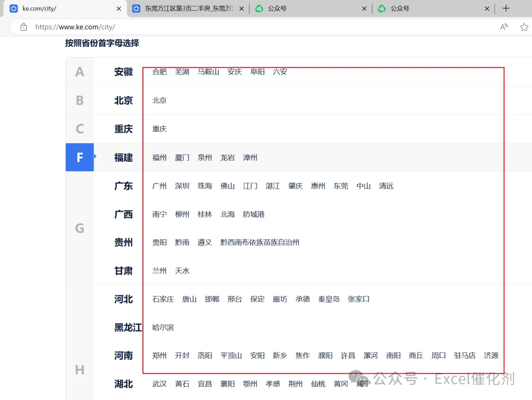Select highlighted letter F in index
The image size is (532, 400).
tap(80, 157)
